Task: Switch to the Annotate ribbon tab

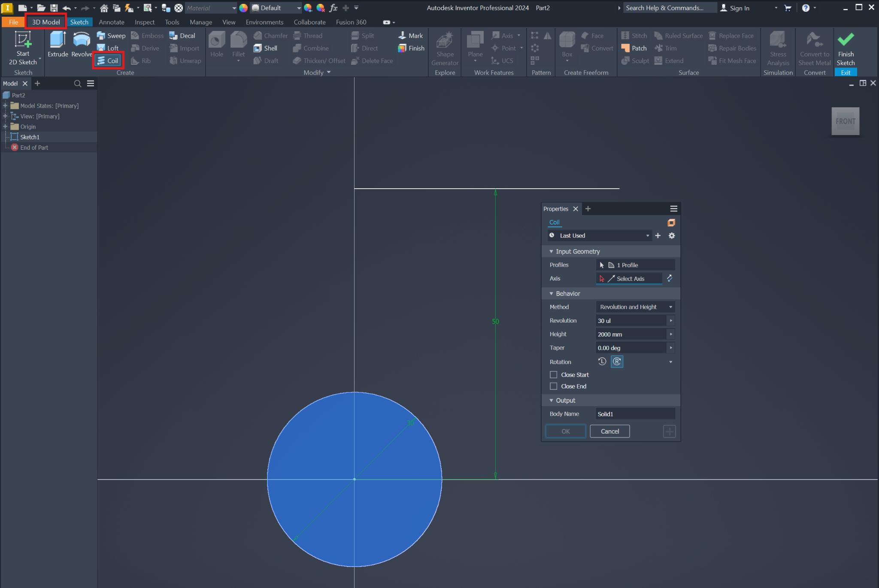Action: coord(111,22)
